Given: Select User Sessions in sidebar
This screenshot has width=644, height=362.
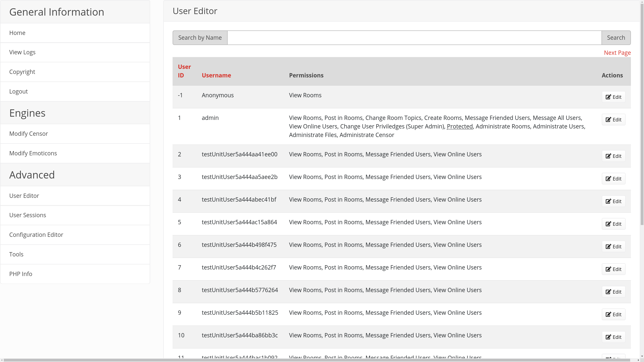Looking at the screenshot, I should [27, 215].
